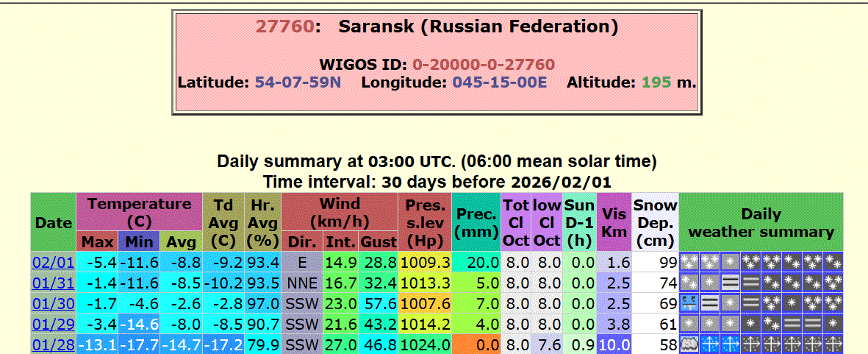Click the cloud icon in the 01/28 row

click(689, 344)
